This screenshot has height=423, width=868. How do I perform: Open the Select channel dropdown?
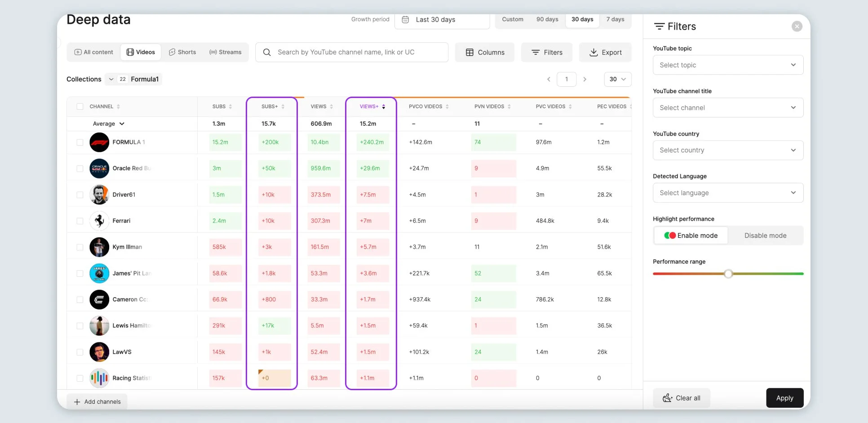pos(728,108)
